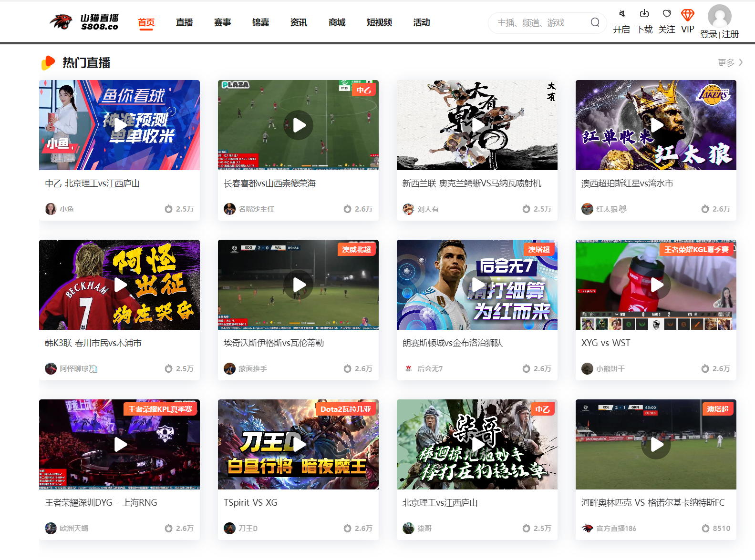Open the 关注 heart icon
The height and width of the screenshot is (560, 755).
click(667, 14)
